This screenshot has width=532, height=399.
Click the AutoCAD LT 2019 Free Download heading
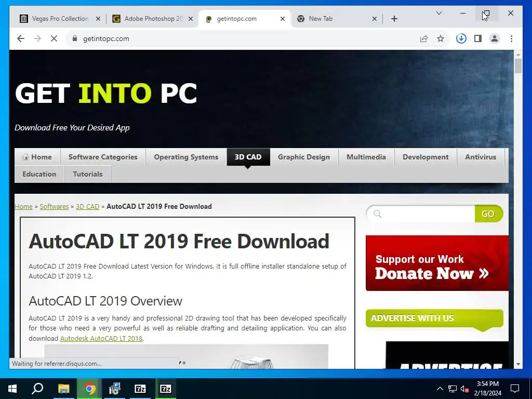179,241
